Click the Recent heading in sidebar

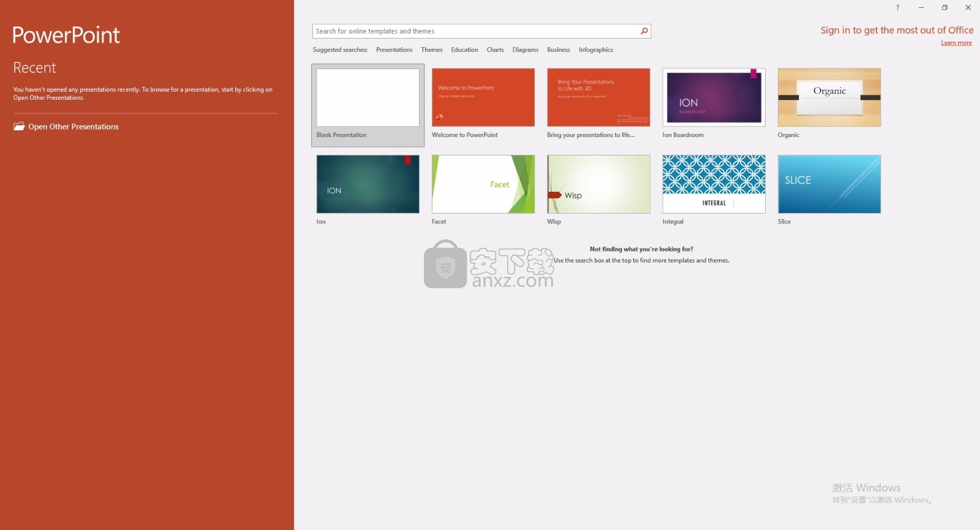pyautogui.click(x=34, y=67)
